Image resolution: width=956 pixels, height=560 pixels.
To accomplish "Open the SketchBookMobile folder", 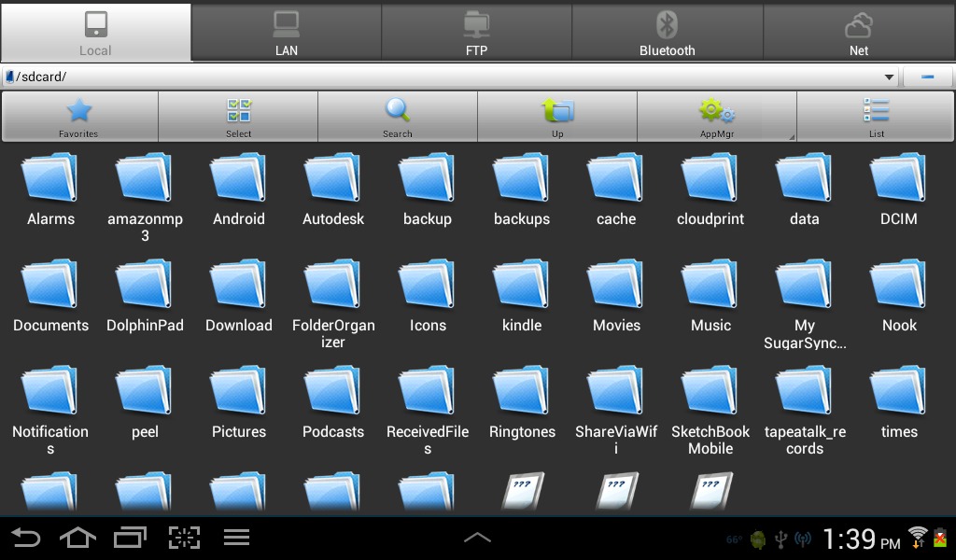I will 710,410.
